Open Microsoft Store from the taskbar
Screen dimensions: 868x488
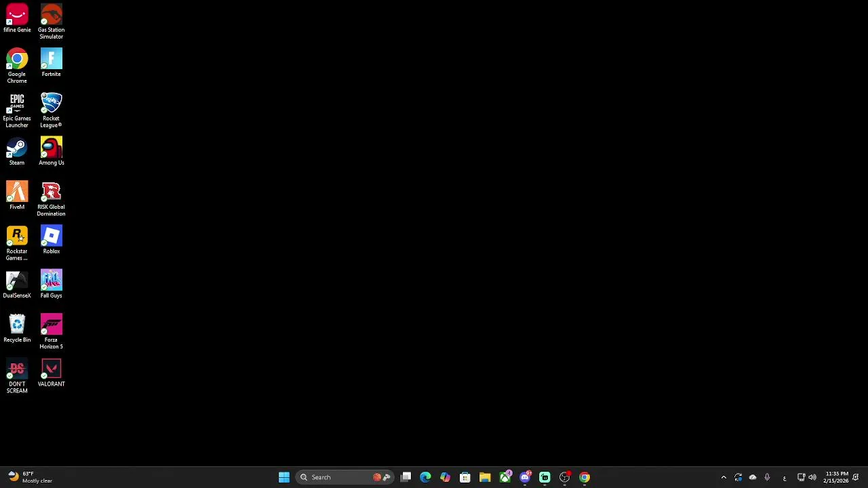(465, 477)
